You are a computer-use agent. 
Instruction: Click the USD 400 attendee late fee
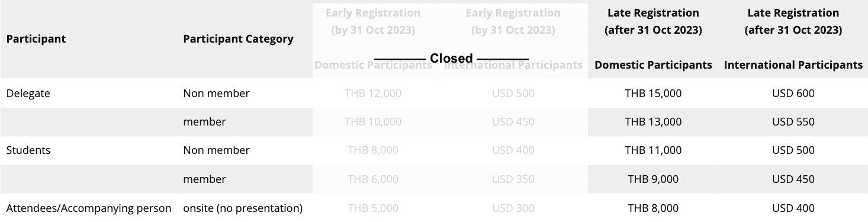[793, 208]
